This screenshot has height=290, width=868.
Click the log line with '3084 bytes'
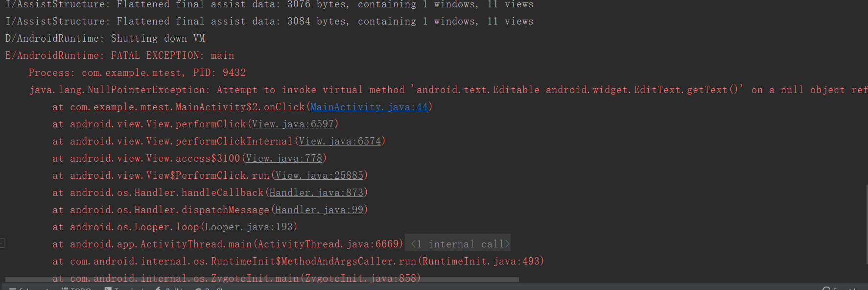pos(269,21)
